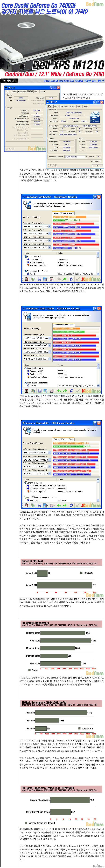Open ATI Xpress 200 (IntVideo) chipset dropdown
Screen dimensions: 105x868
click(37, 473)
